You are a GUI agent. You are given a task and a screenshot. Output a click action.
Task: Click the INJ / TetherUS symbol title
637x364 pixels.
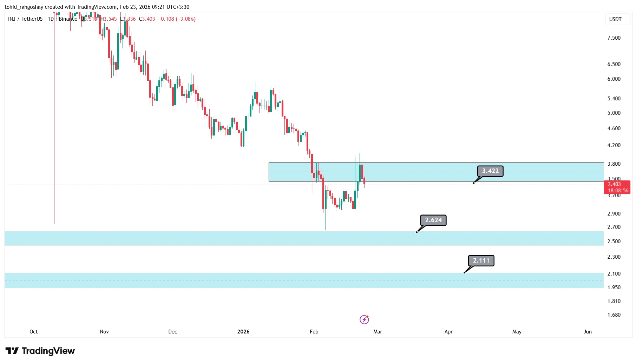[x=25, y=19]
